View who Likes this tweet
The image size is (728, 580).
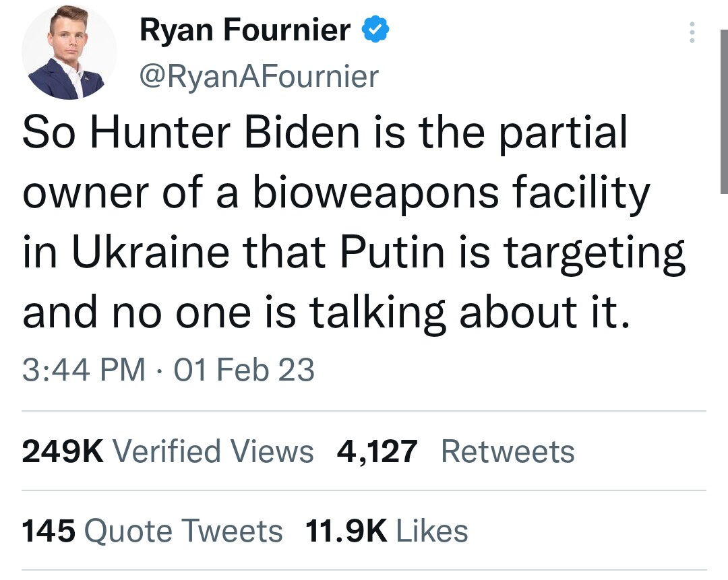coord(431,531)
